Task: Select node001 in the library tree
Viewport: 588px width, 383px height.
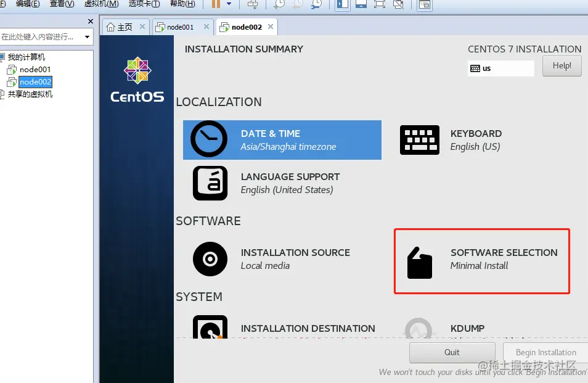Action: [35, 70]
